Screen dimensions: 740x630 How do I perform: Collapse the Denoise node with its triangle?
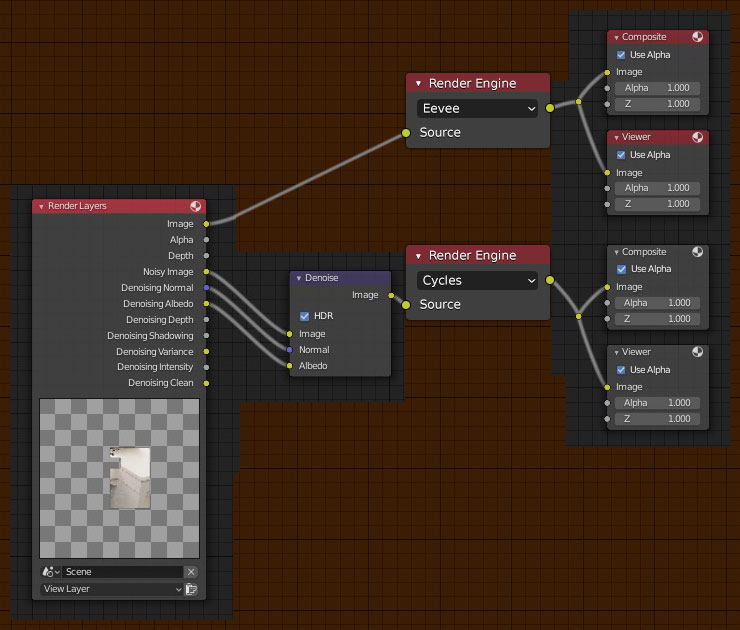[x=299, y=278]
